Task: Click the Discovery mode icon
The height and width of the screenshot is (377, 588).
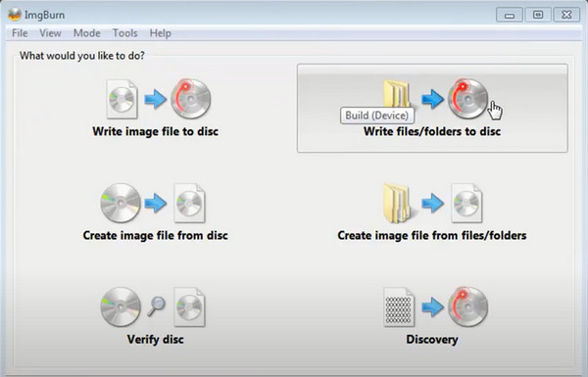Action: coord(436,307)
